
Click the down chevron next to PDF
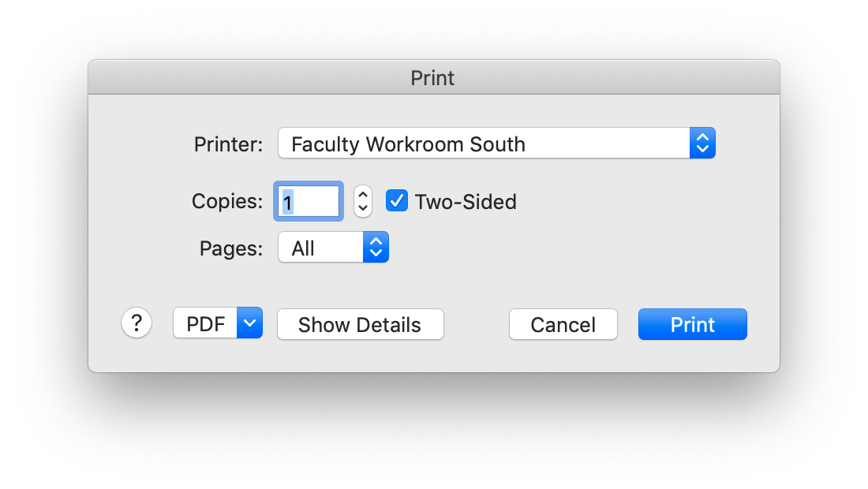coord(249,323)
